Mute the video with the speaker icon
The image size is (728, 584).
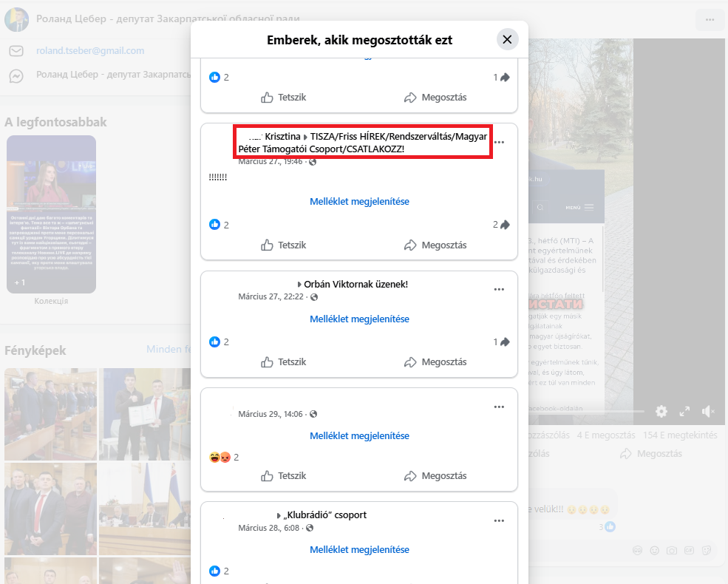click(x=708, y=412)
